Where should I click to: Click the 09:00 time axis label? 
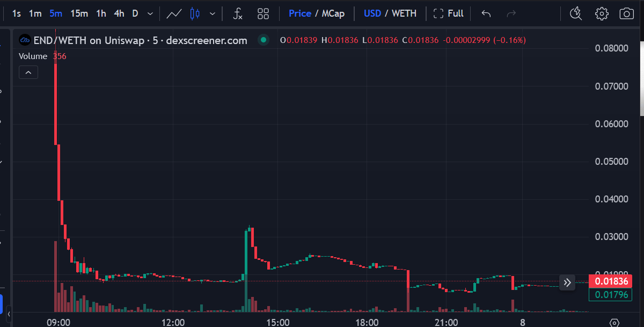(x=58, y=323)
